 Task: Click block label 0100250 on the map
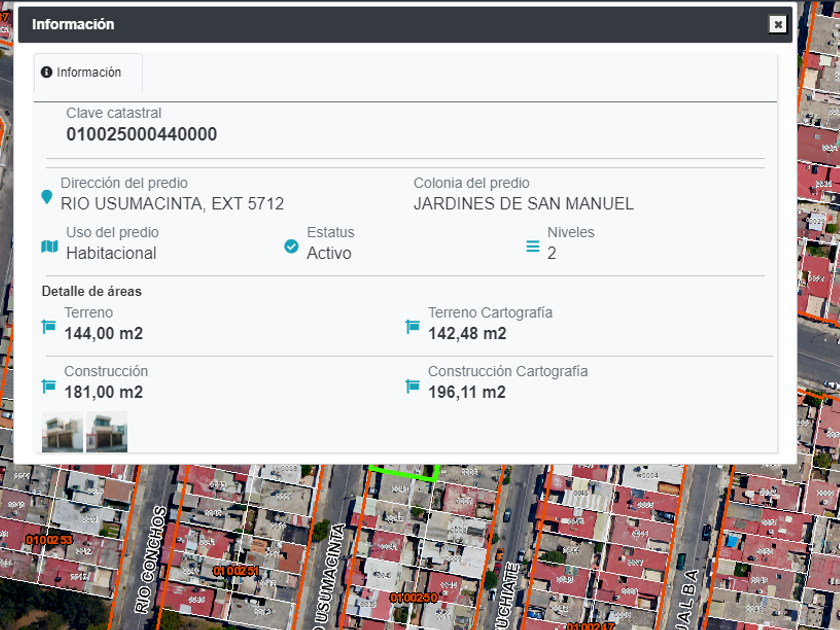click(414, 597)
